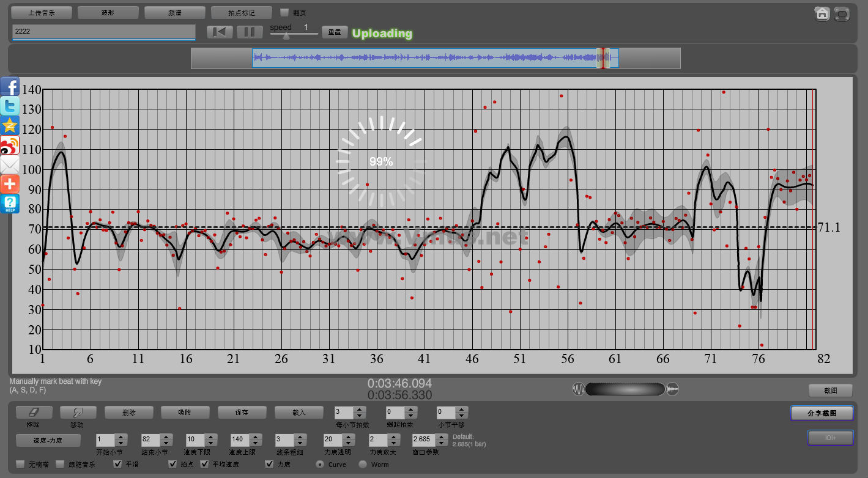Viewport: 868px width, 478px height.
Task: Uncheck the 平滑 smoothing checkbox
Action: 118,465
